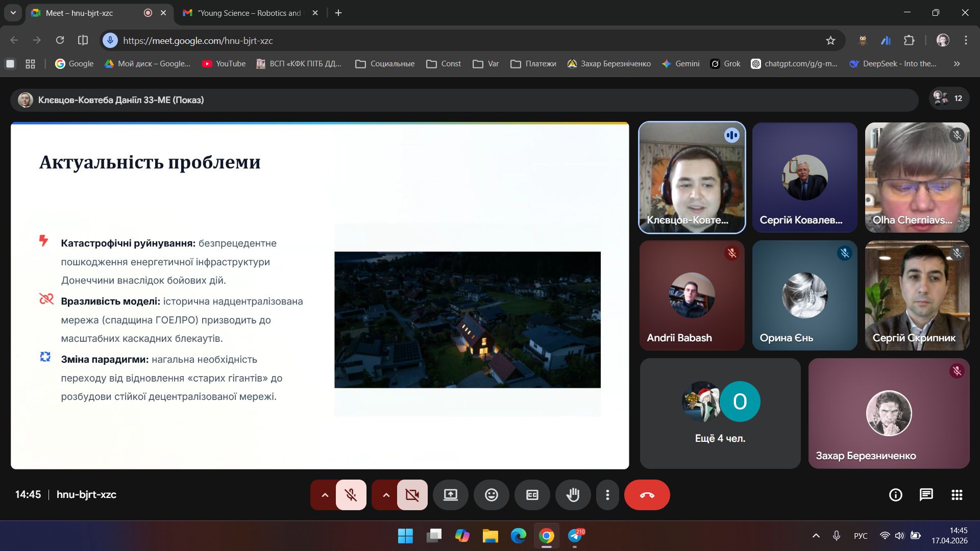980x551 pixels.
Task: Open the activities grid icon
Action: point(957,495)
